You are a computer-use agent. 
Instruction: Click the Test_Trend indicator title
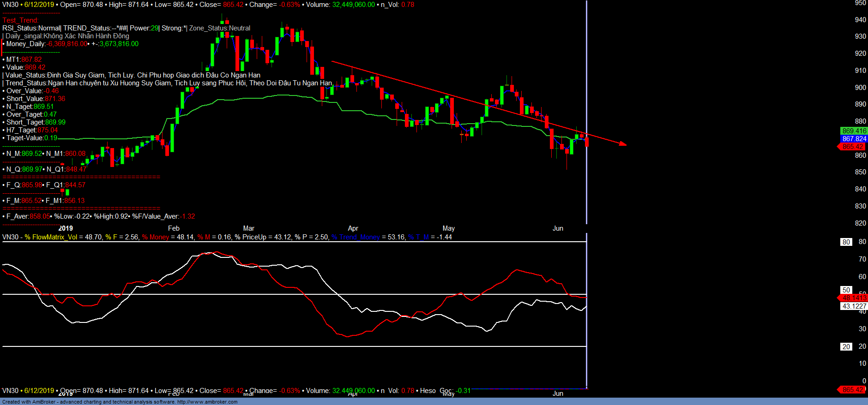(x=20, y=20)
